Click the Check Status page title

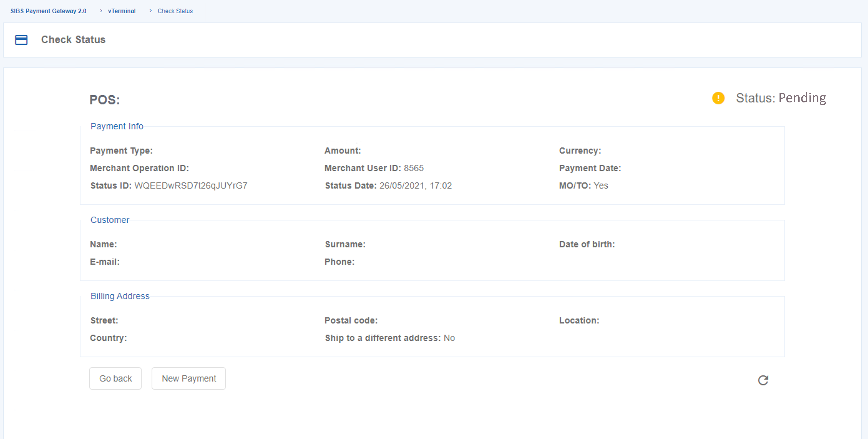(x=73, y=39)
